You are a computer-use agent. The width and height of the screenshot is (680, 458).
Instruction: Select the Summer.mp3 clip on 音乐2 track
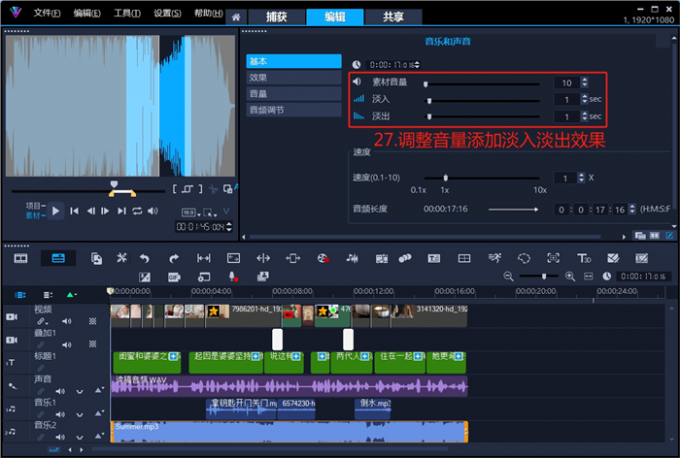pyautogui.click(x=289, y=432)
